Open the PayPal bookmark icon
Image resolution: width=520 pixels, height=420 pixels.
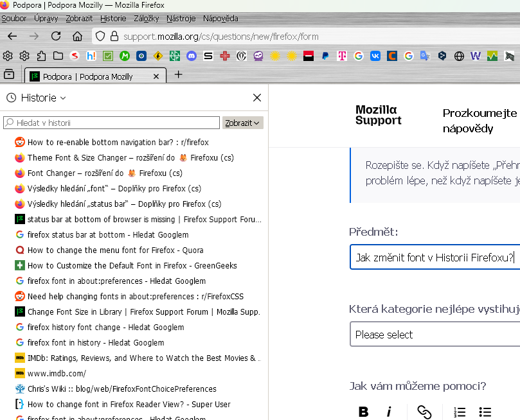[x=325, y=56]
